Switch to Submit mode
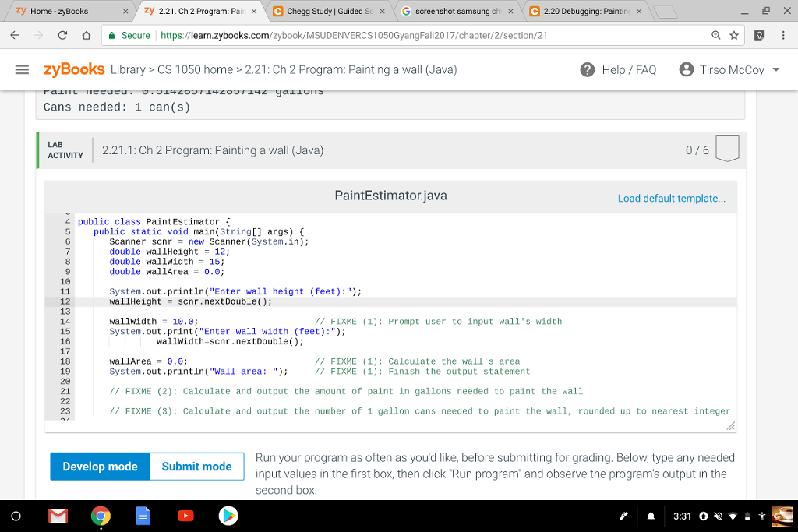Screen dimensions: 798x532 coord(196,467)
